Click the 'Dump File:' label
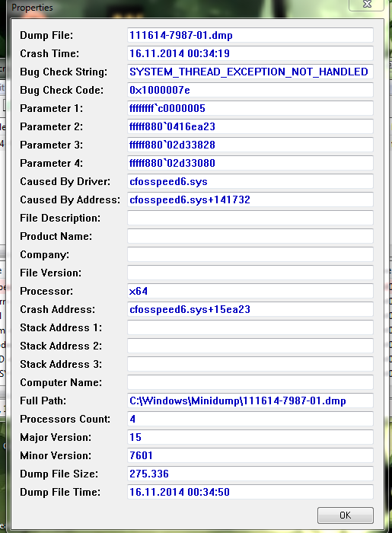The width and height of the screenshot is (392, 533). pyautogui.click(x=46, y=35)
